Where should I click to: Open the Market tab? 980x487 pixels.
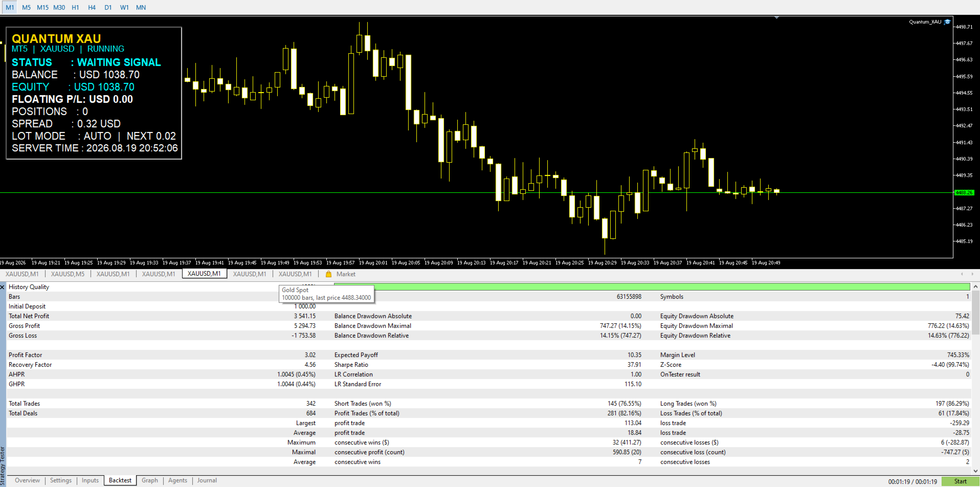(x=346, y=274)
